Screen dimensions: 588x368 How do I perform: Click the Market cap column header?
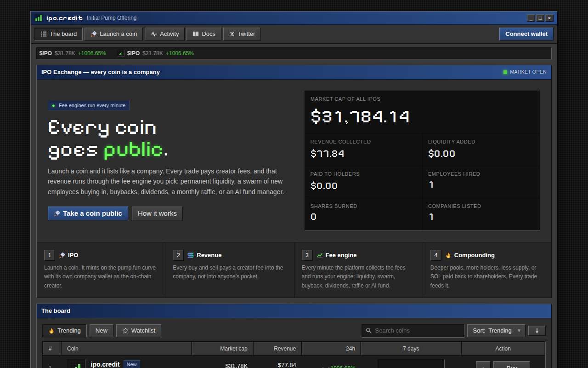pos(222,349)
